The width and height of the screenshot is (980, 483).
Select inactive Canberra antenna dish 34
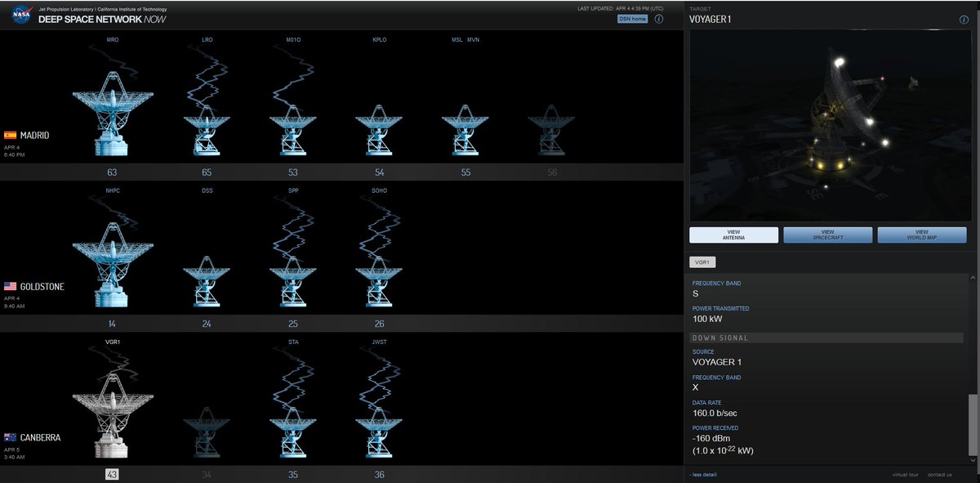206,433
